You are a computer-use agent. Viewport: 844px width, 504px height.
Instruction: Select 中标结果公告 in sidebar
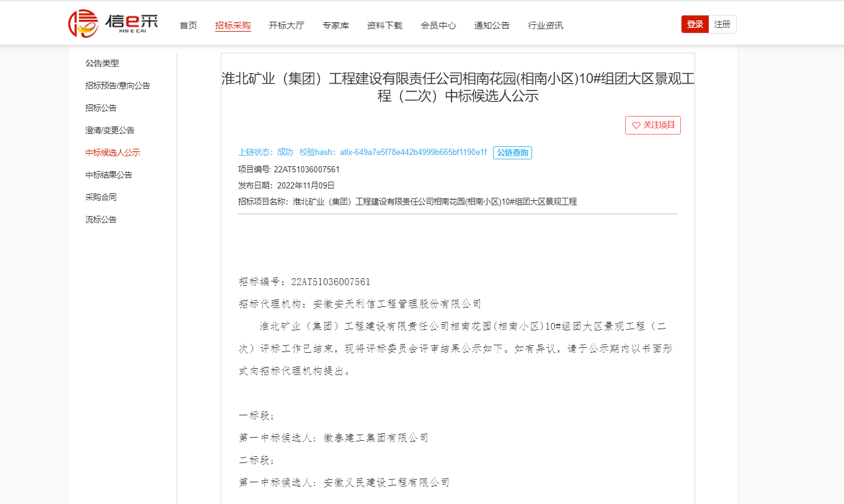pos(109,175)
